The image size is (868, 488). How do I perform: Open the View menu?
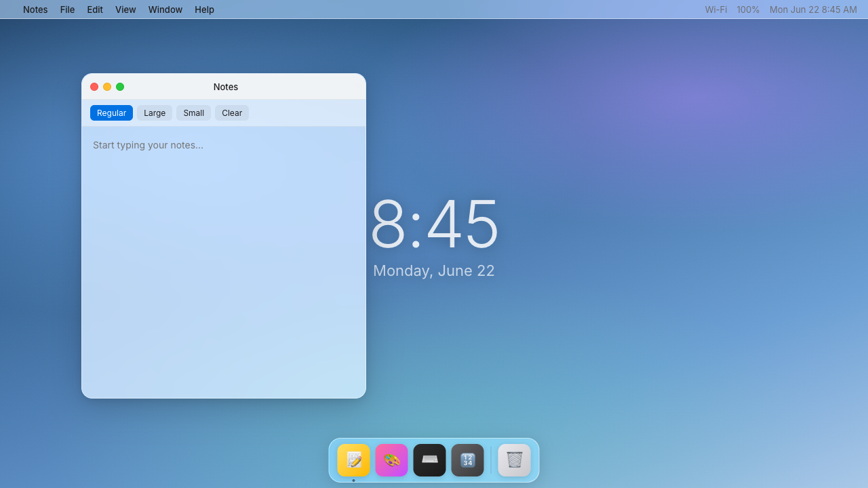[125, 9]
